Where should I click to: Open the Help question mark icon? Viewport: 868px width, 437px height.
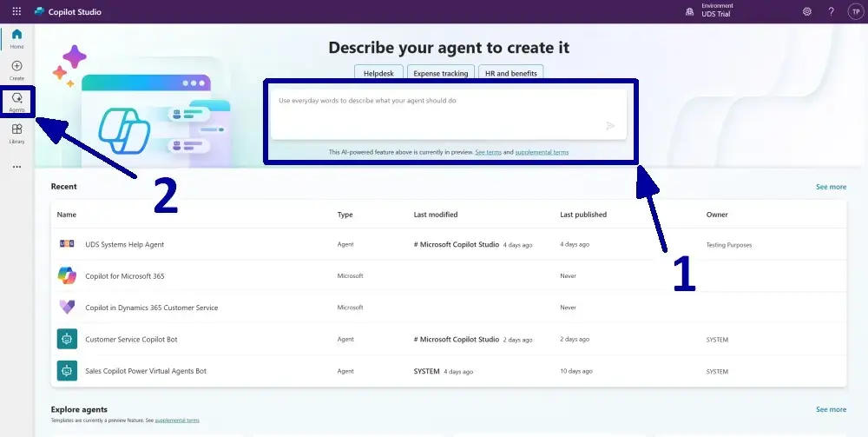coord(832,11)
